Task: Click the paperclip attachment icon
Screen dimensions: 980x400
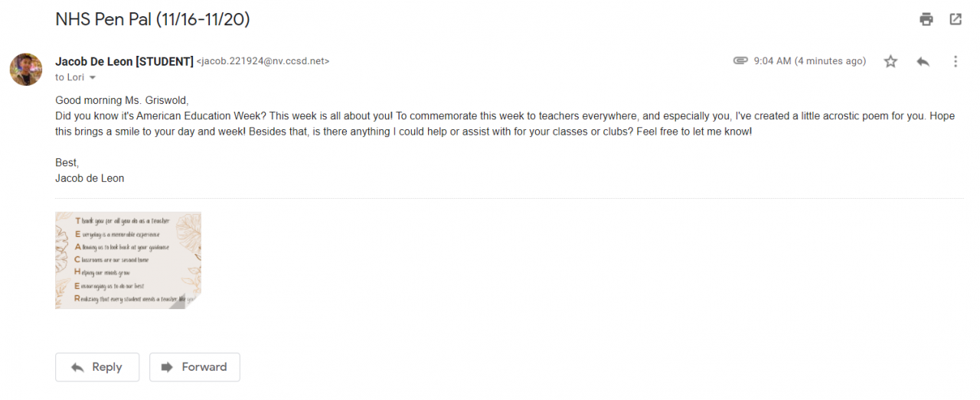Action: point(740,61)
